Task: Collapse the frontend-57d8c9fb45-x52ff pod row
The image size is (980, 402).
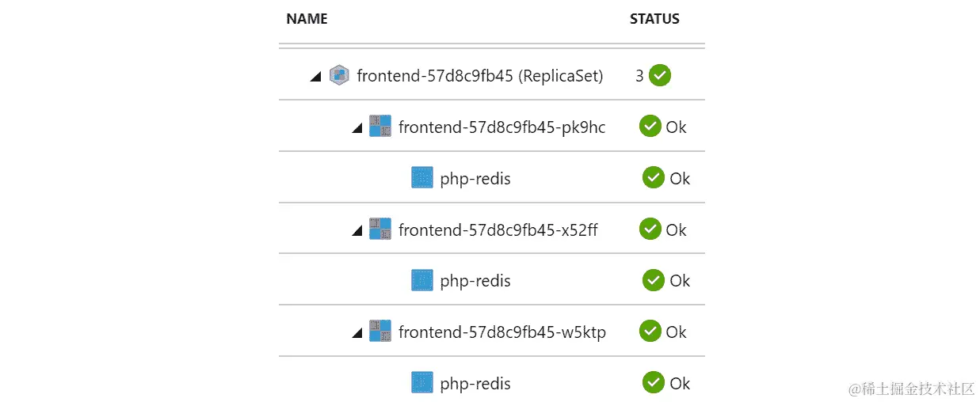Action: point(357,231)
